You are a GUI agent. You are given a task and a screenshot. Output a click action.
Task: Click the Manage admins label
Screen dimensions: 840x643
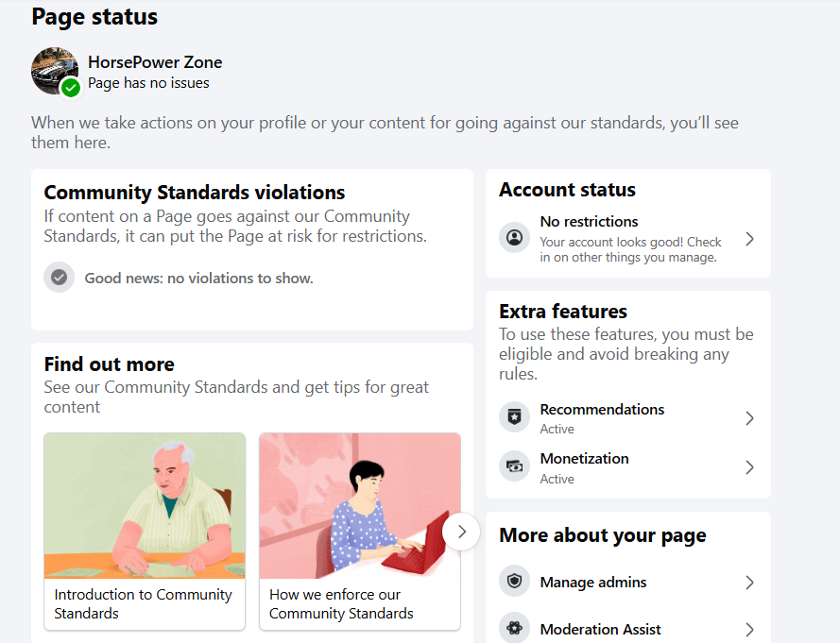[593, 583]
